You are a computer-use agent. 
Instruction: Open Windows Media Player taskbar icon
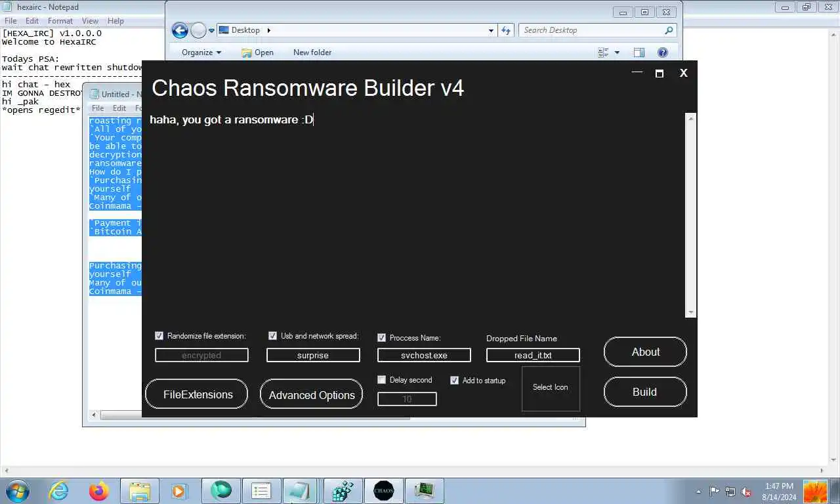pos(178,490)
